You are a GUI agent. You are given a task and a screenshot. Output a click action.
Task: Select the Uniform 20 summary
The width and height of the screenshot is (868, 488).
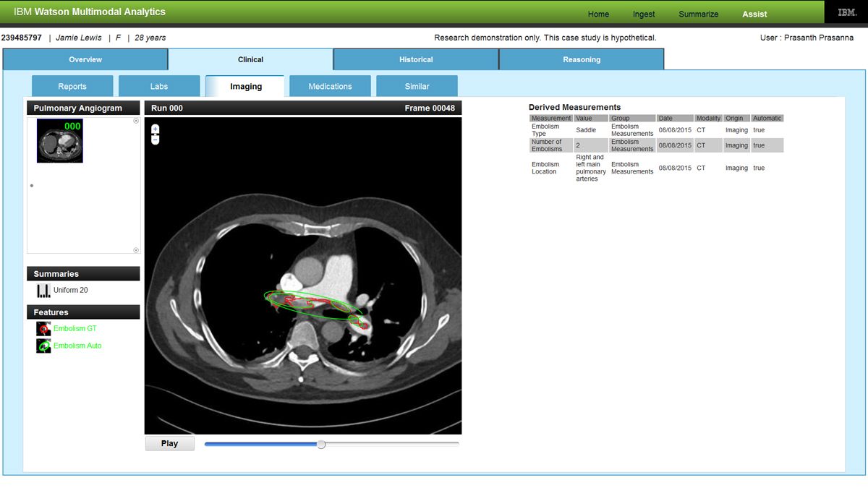[x=71, y=291]
